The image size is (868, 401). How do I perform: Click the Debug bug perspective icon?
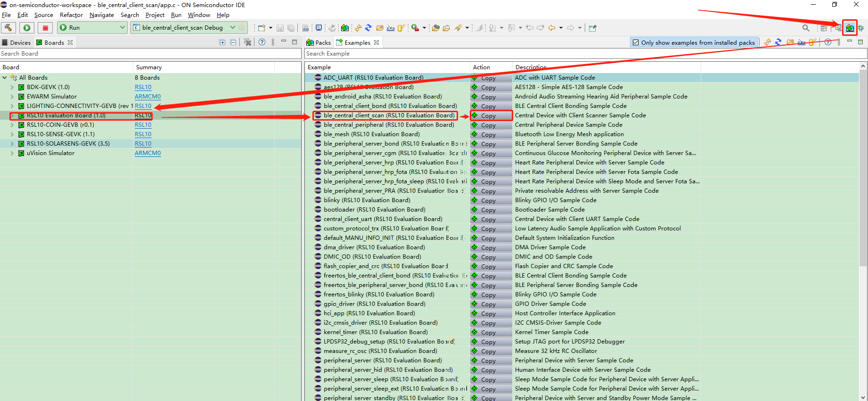coord(861,28)
